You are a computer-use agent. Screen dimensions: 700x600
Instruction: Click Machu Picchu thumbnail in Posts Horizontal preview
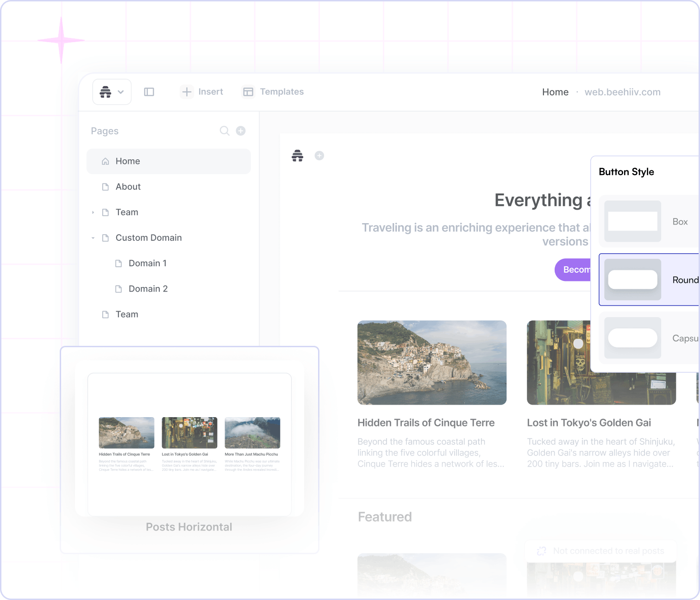point(252,433)
